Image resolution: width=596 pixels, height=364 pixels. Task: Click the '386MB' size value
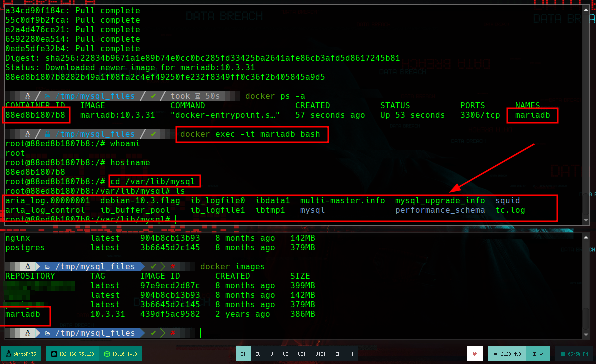coord(303,314)
